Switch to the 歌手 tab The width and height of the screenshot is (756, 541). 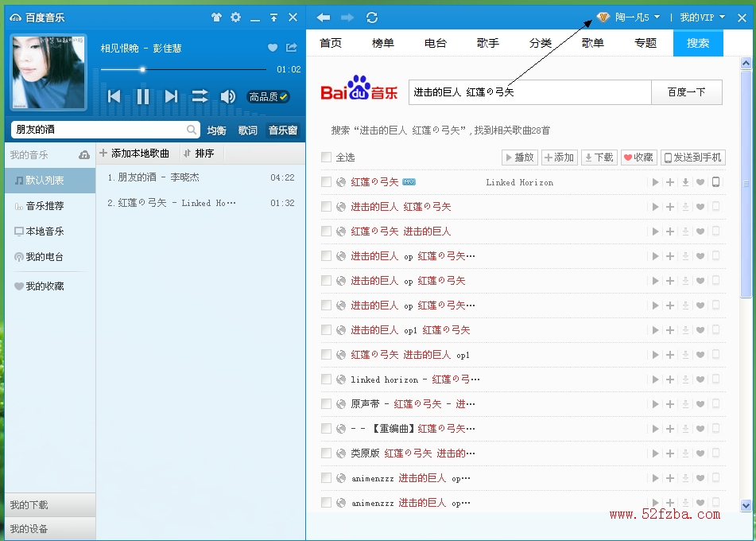(488, 43)
